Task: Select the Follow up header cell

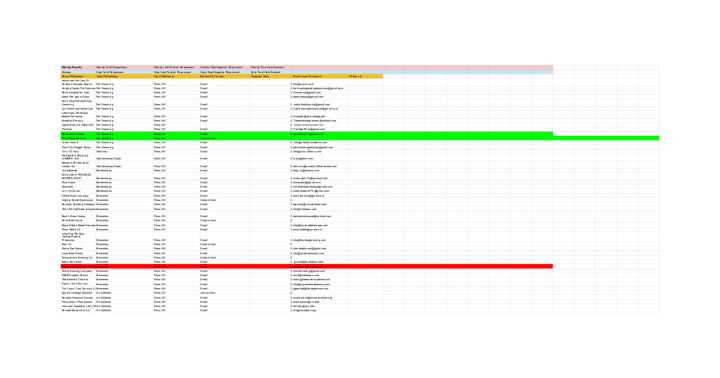Action: click(x=366, y=76)
